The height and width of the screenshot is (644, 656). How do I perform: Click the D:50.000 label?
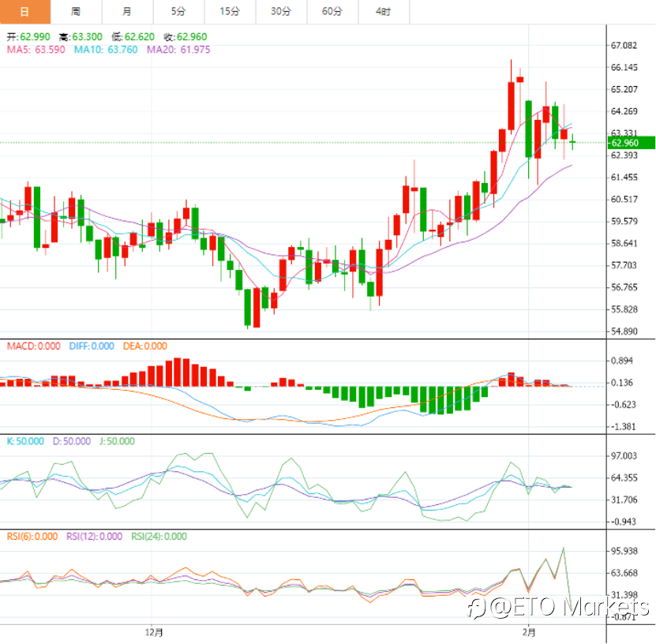click(72, 441)
